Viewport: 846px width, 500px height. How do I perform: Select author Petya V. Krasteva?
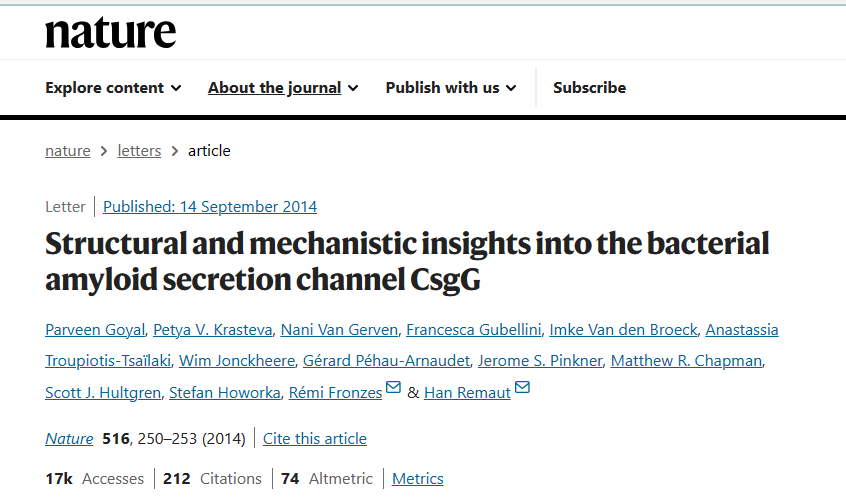[211, 330]
